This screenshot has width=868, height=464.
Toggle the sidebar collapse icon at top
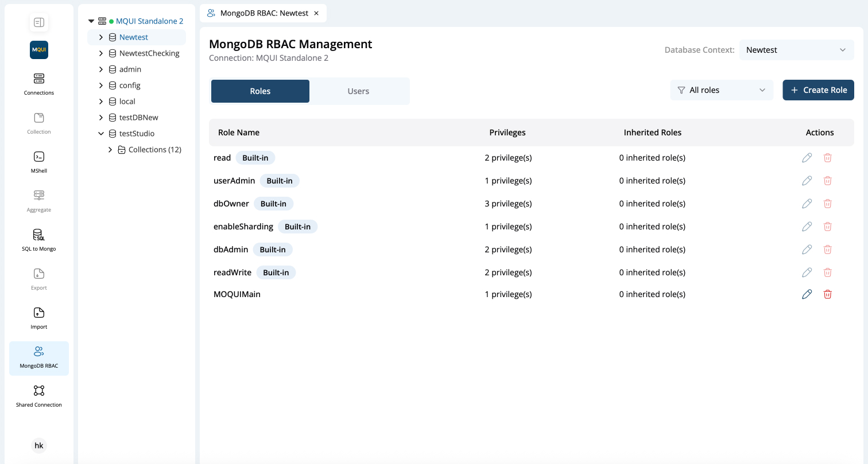[x=39, y=22]
